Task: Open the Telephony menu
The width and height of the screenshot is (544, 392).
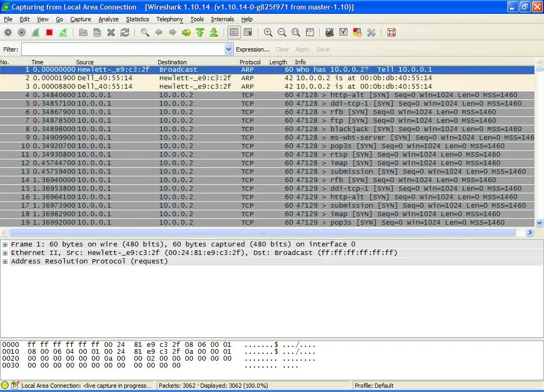Action: pos(169,19)
